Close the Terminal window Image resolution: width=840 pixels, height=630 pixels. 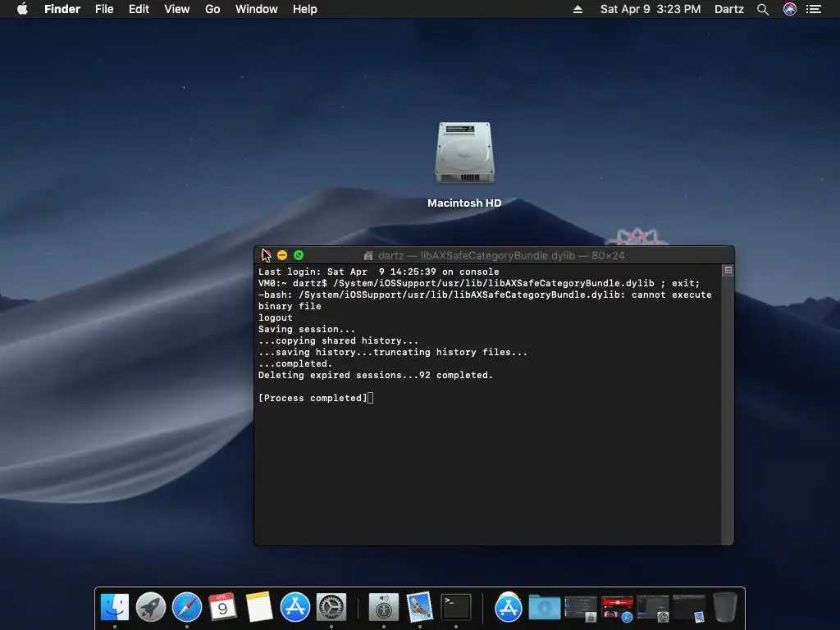tap(267, 256)
